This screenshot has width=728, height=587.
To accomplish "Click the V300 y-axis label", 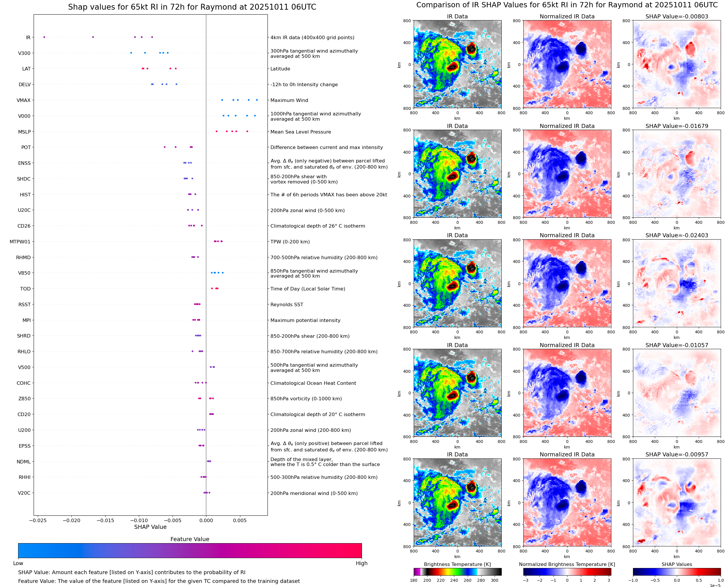I will (24, 53).
